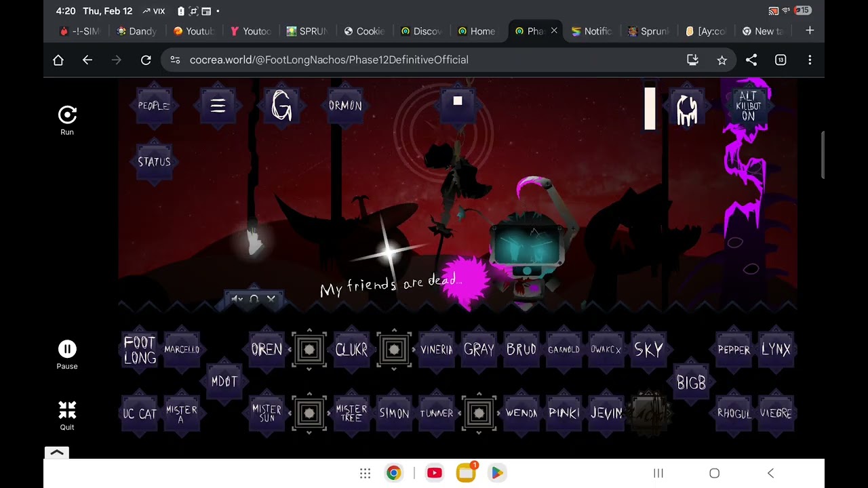The image size is (868, 488).
Task: Switch to the Notific browser tab
Action: 591,31
